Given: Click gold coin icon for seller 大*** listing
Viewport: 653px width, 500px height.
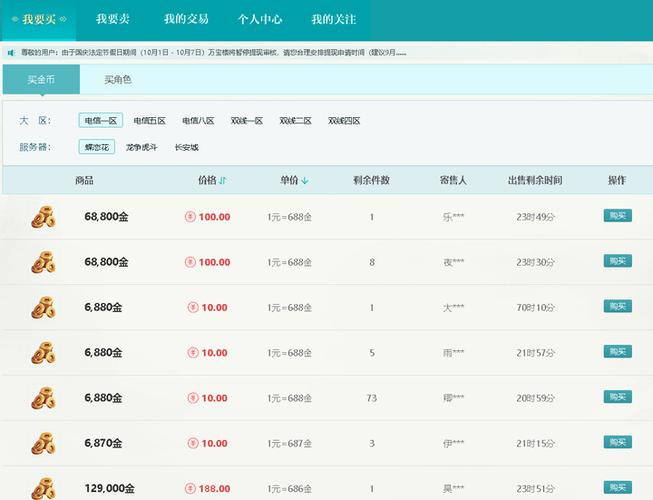Looking at the screenshot, I should (x=43, y=308).
